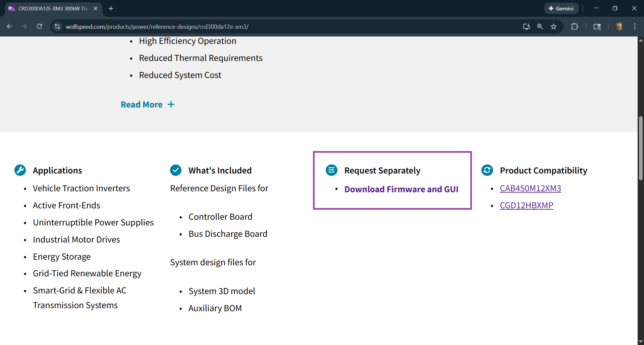Click the Request Separately list icon
The image size is (644, 345).
pos(331,170)
